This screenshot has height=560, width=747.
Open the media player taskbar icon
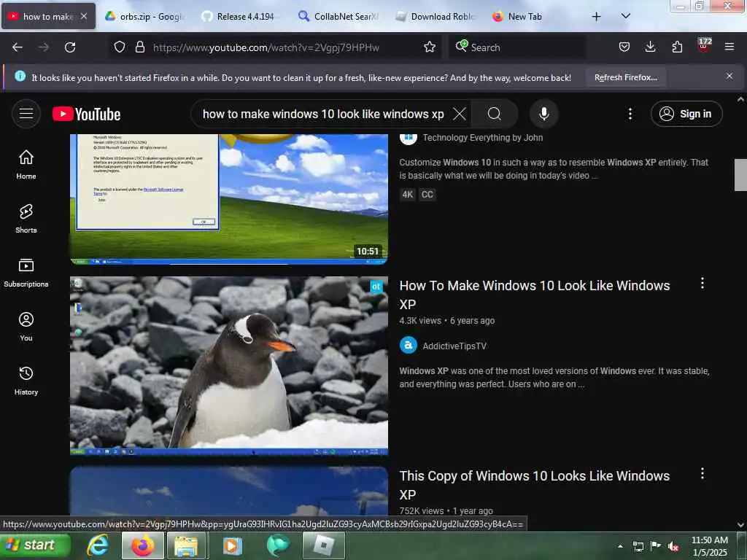pos(232,545)
